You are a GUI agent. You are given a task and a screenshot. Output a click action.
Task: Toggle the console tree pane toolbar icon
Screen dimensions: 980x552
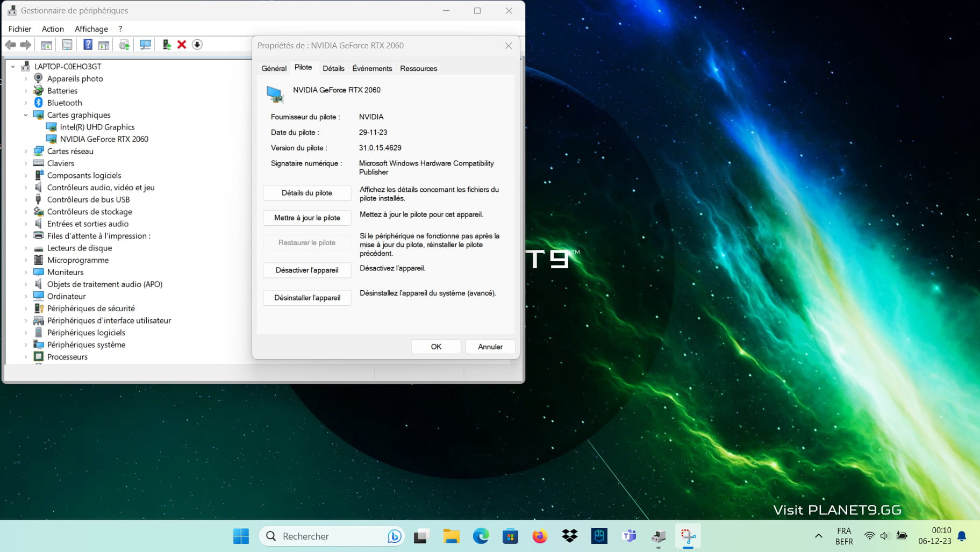[x=47, y=45]
